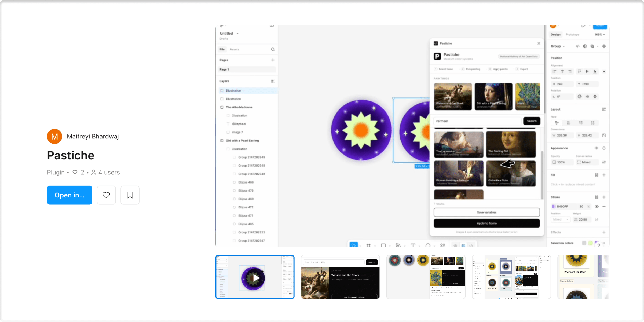Click the light green Selection colors swatch
This screenshot has width=644, height=322.
pos(590,243)
